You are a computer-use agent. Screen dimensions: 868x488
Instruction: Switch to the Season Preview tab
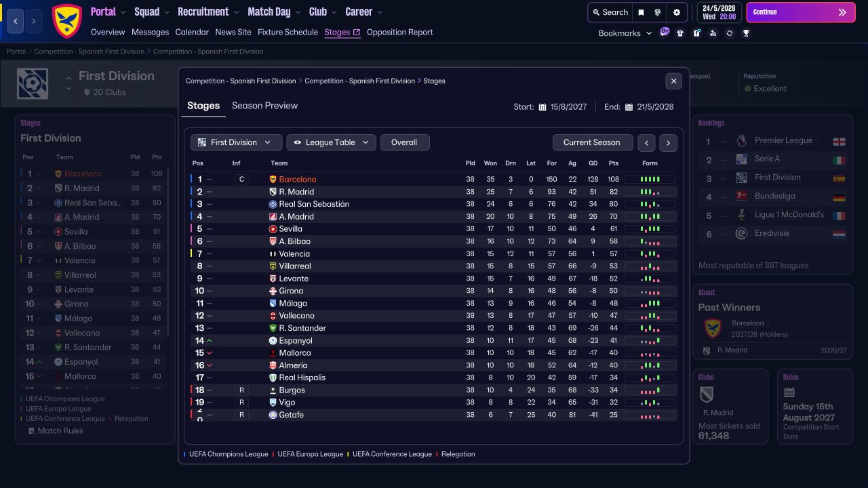click(264, 106)
